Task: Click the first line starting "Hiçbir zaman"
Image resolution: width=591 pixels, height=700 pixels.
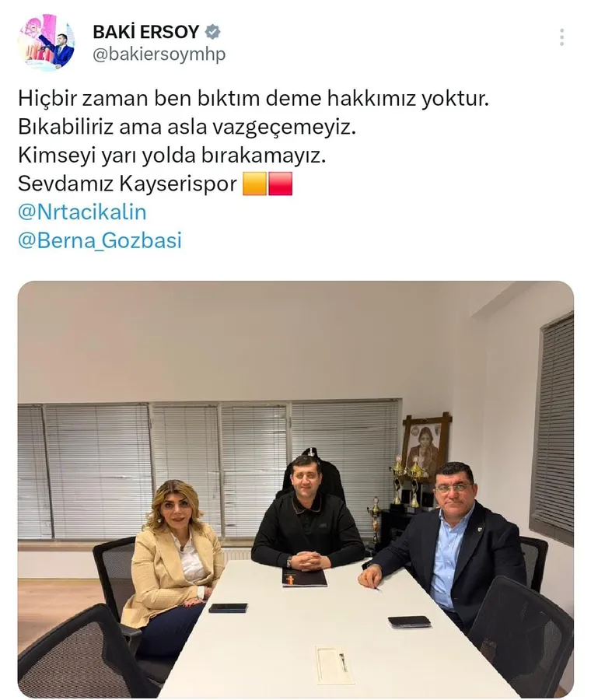Action: click(254, 99)
